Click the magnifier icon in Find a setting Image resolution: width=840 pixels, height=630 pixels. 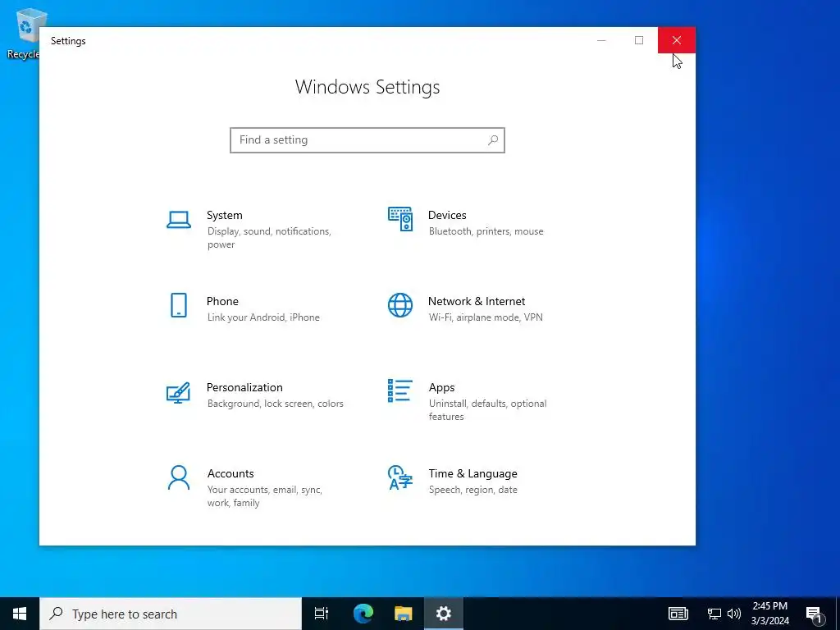(493, 139)
